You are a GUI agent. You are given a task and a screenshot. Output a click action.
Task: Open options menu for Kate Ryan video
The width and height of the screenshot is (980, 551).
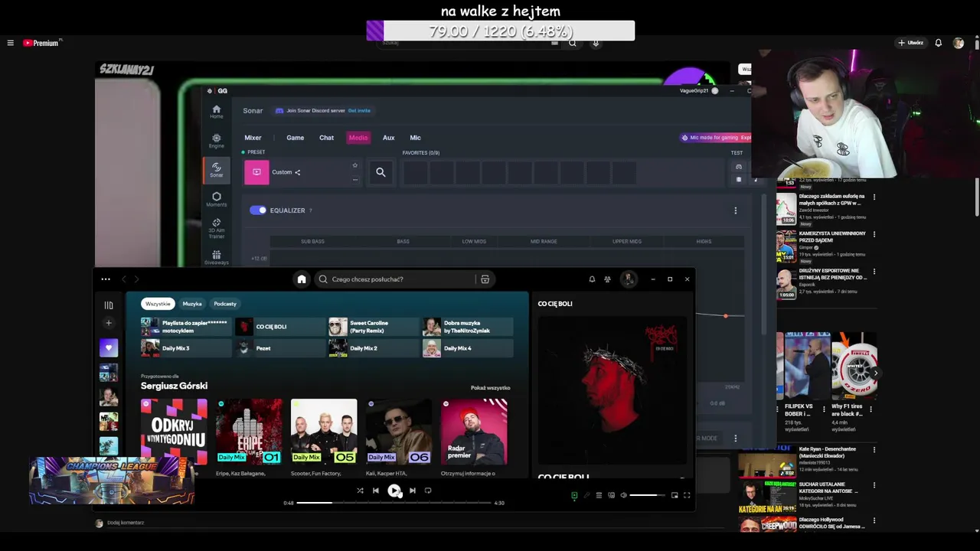click(874, 450)
